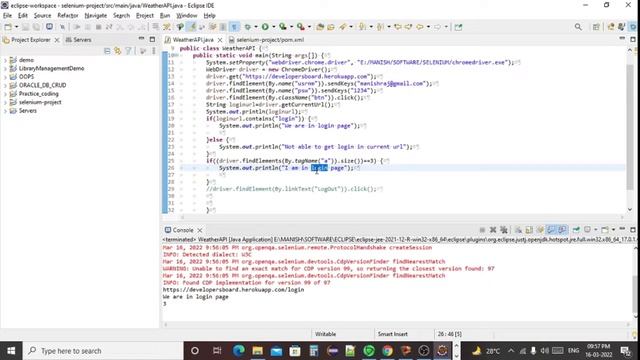Open the Project menu
Viewport: 640px width, 360px height.
click(144, 16)
